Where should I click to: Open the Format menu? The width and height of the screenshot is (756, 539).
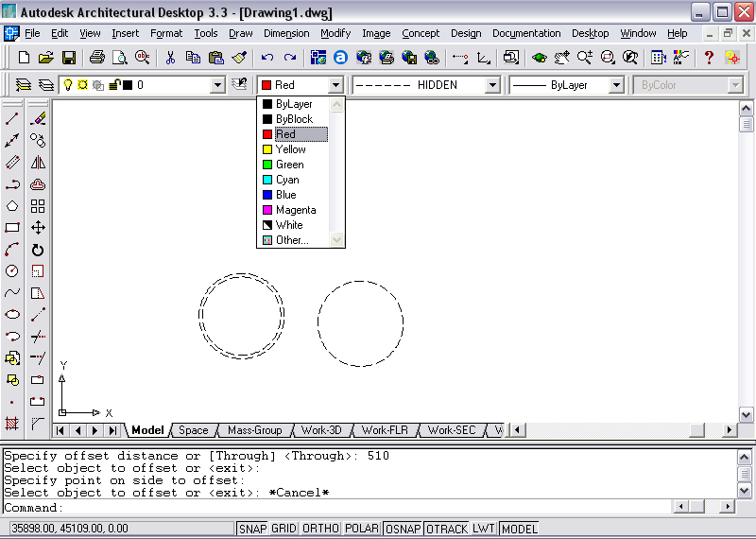[166, 33]
